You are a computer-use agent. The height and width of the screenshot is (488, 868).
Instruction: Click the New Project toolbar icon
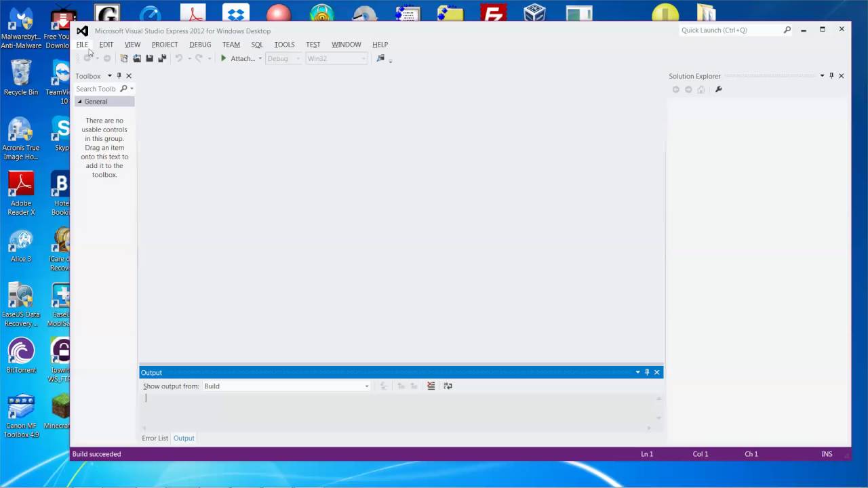(x=124, y=58)
